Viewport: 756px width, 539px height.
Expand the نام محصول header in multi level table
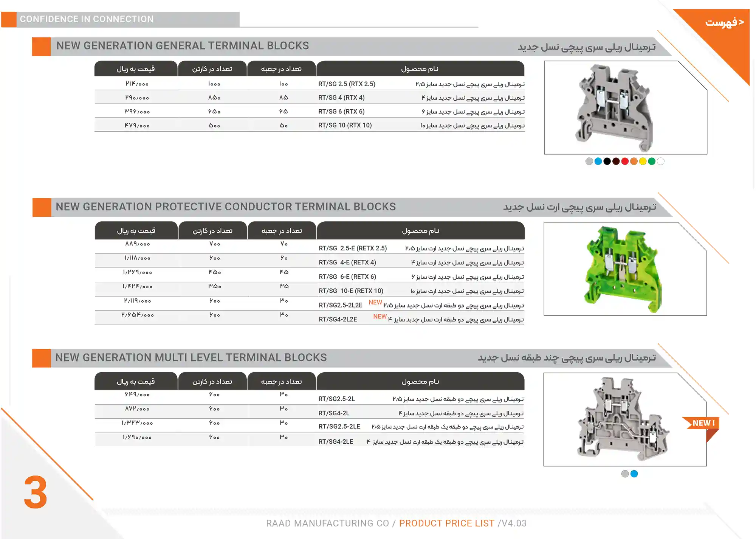point(421,381)
